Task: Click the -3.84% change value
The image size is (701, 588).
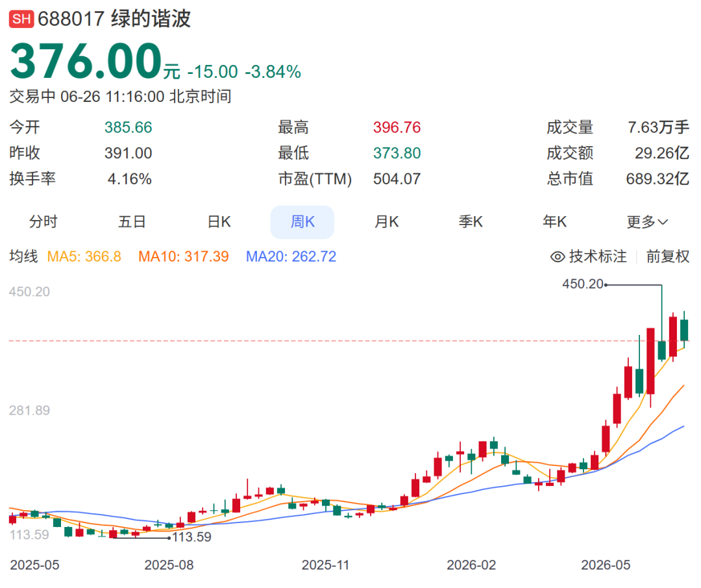Action: point(273,72)
